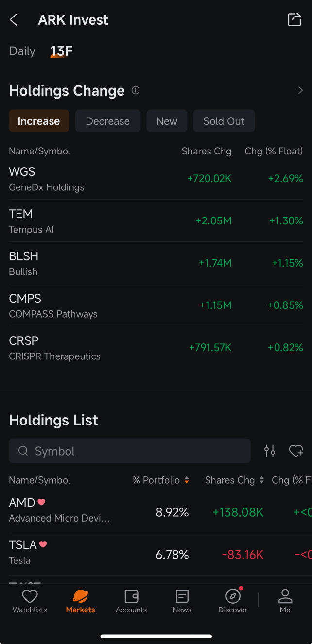Go to the Me profile icon
Viewport: 312px width, 644px height.
click(x=285, y=596)
